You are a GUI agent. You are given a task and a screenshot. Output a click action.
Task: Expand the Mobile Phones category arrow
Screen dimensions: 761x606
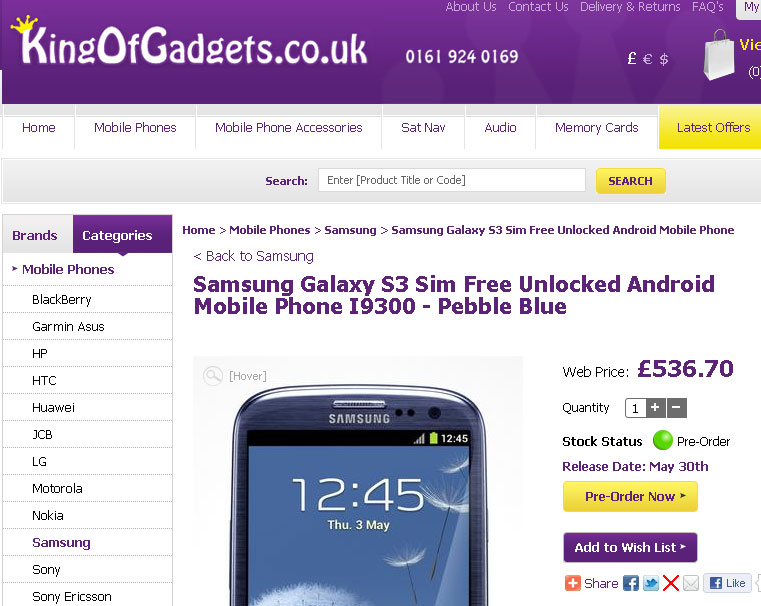15,268
